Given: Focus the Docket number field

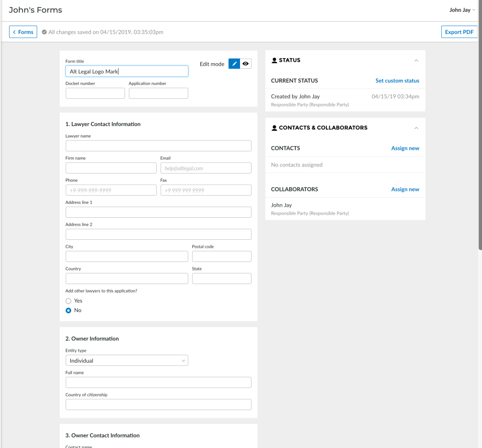Looking at the screenshot, I should point(95,93).
